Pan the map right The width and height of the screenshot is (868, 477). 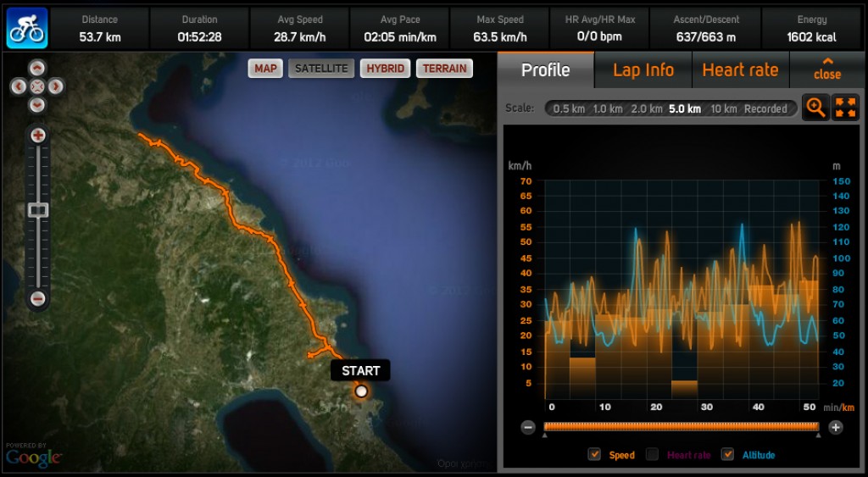56,86
